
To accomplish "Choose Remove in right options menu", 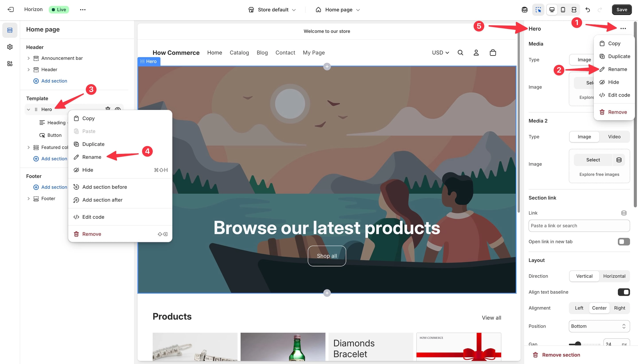I will [614, 112].
